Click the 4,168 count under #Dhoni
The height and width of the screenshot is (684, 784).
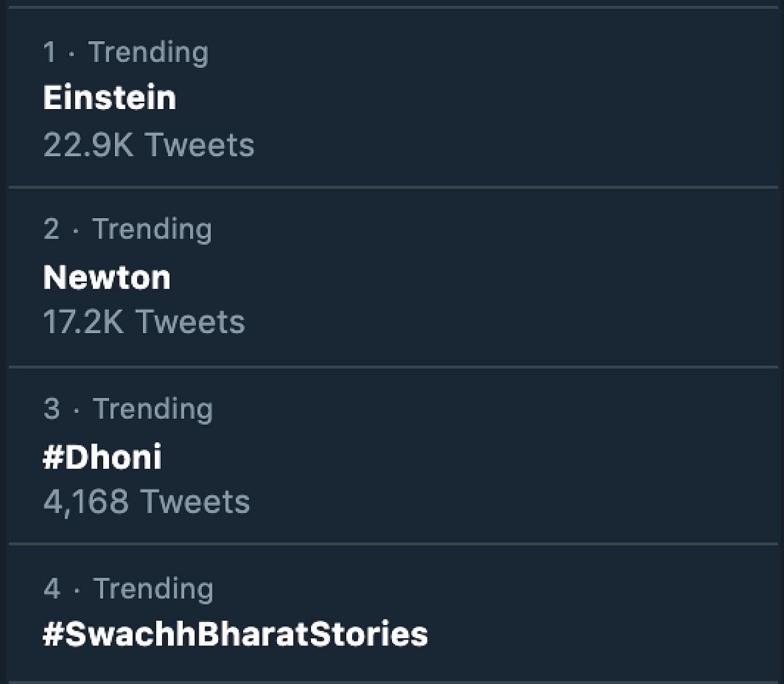tap(86, 502)
